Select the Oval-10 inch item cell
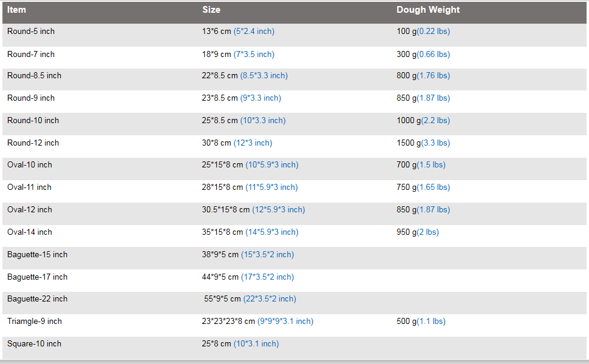Image resolution: width=589 pixels, height=364 pixels. (30, 165)
